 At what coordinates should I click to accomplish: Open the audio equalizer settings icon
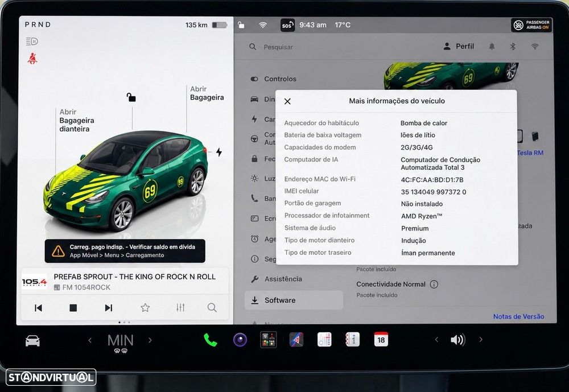coord(180,308)
